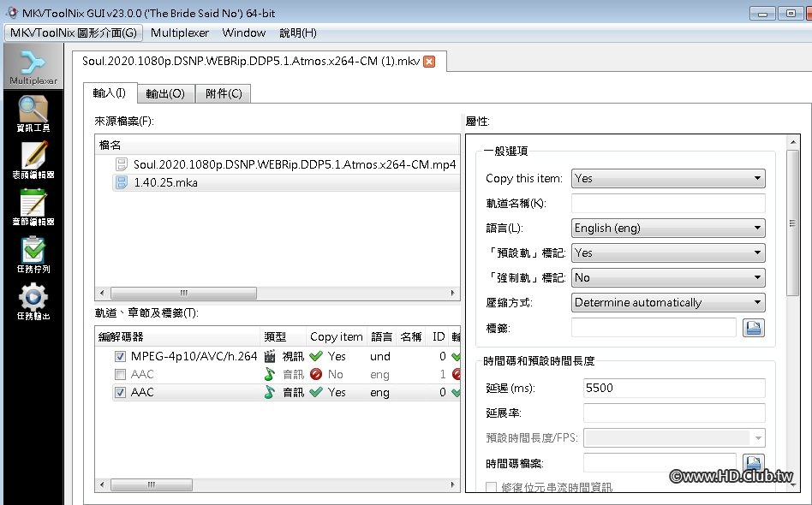
Task: Open the Window menu
Action: coord(244,33)
